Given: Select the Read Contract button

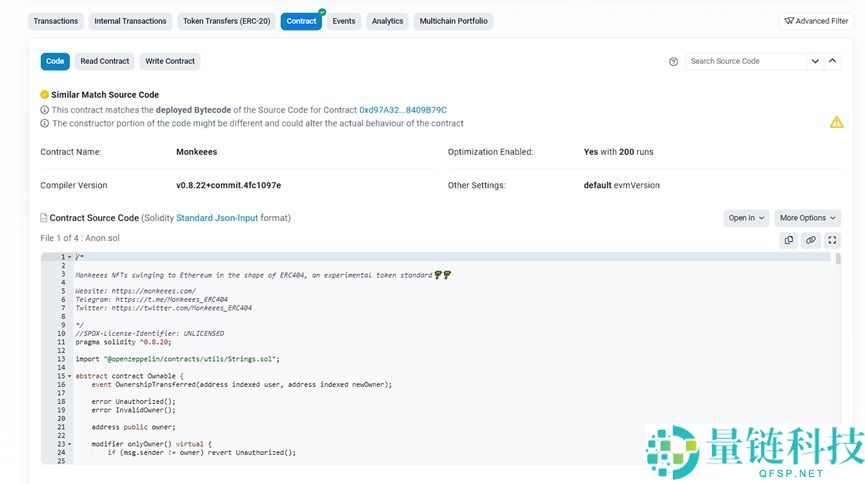Looking at the screenshot, I should [x=105, y=61].
